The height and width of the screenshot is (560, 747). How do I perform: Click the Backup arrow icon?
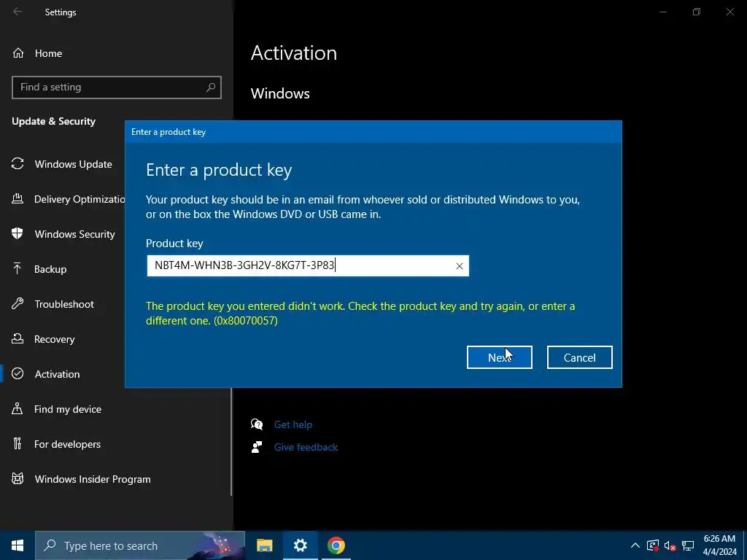pos(18,268)
